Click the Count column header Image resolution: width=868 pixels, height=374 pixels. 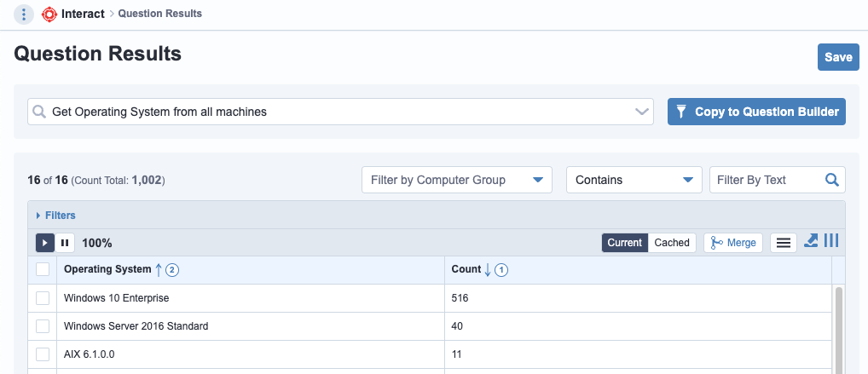pos(466,269)
